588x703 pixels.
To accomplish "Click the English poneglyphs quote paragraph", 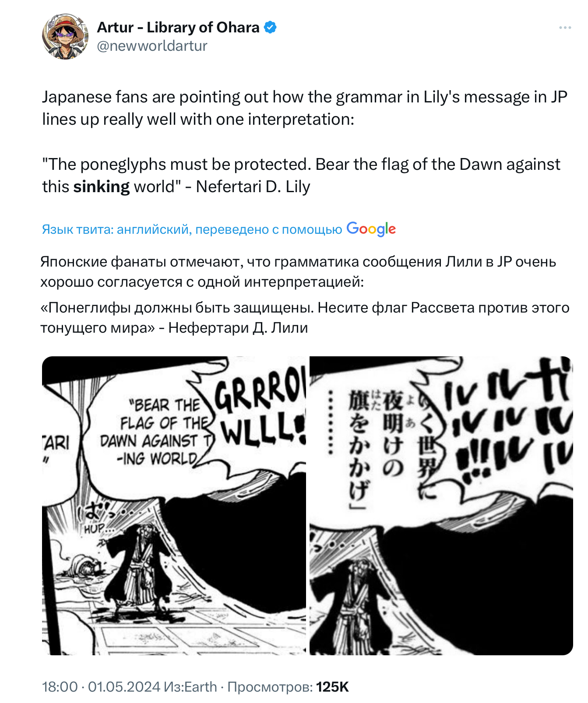I will [x=301, y=176].
